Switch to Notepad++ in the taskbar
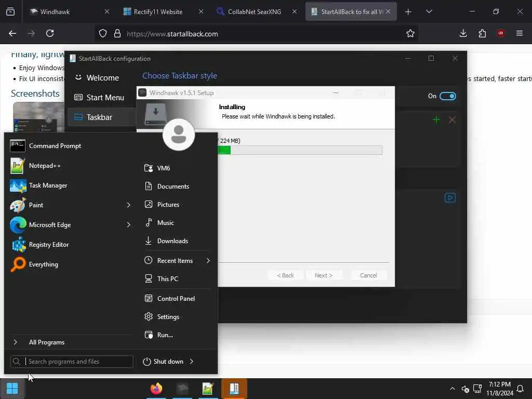 [x=208, y=389]
